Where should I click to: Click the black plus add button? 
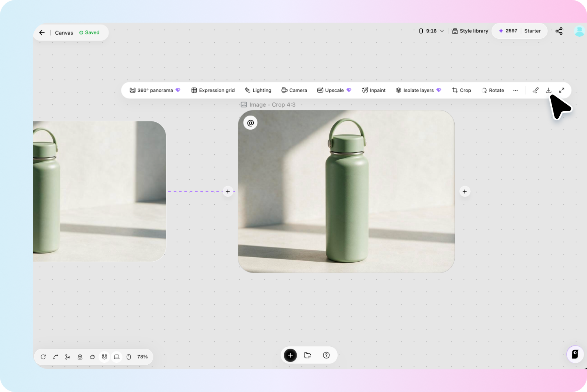click(290, 355)
